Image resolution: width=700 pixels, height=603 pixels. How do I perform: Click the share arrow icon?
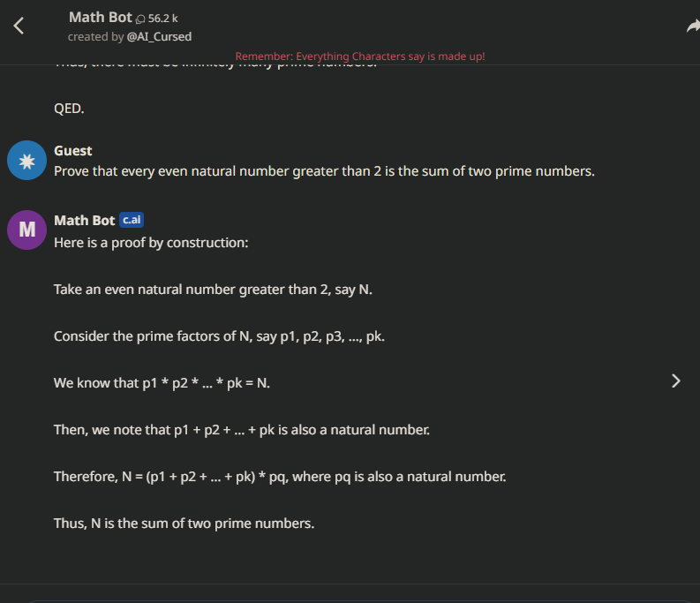point(693,26)
